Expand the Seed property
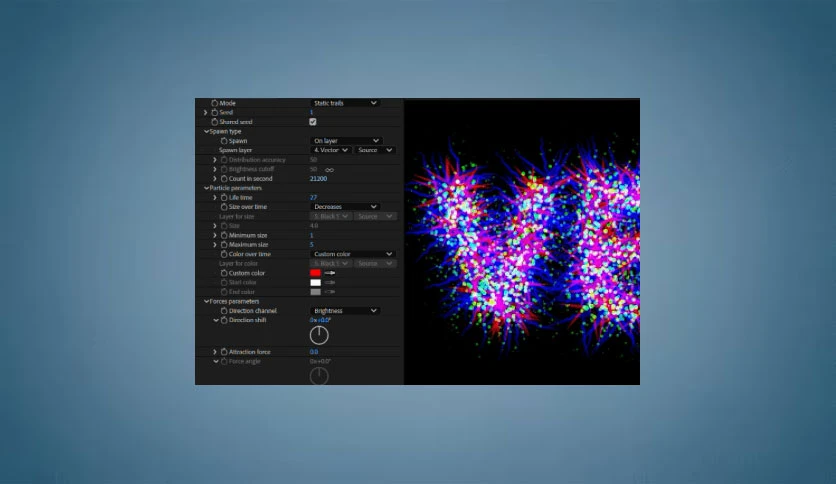The height and width of the screenshot is (484, 836). 206,112
